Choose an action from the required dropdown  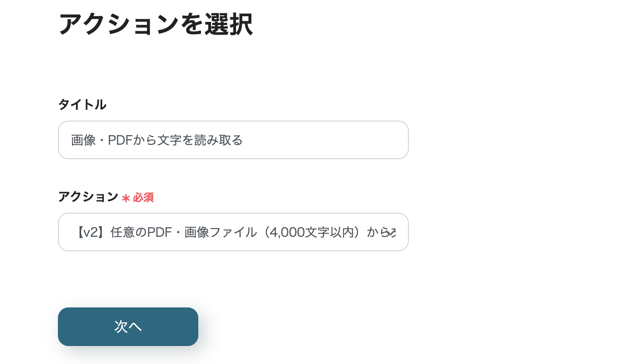tap(233, 232)
